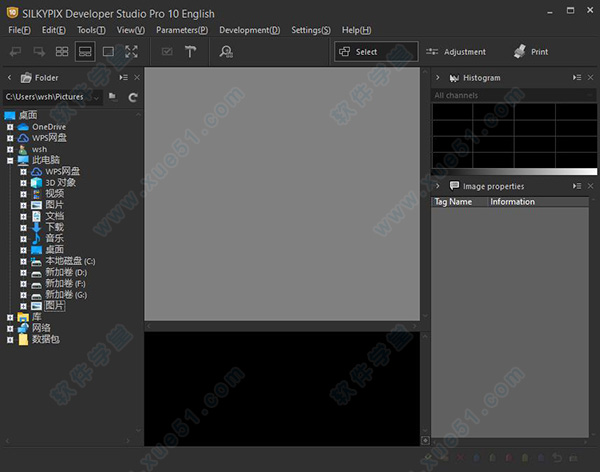Expand the 网络 tree node
This screenshot has width=600, height=472.
point(10,328)
